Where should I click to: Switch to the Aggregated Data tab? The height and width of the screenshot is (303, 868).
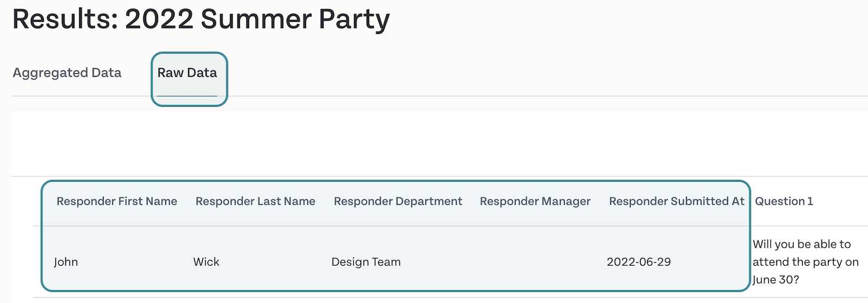click(67, 73)
